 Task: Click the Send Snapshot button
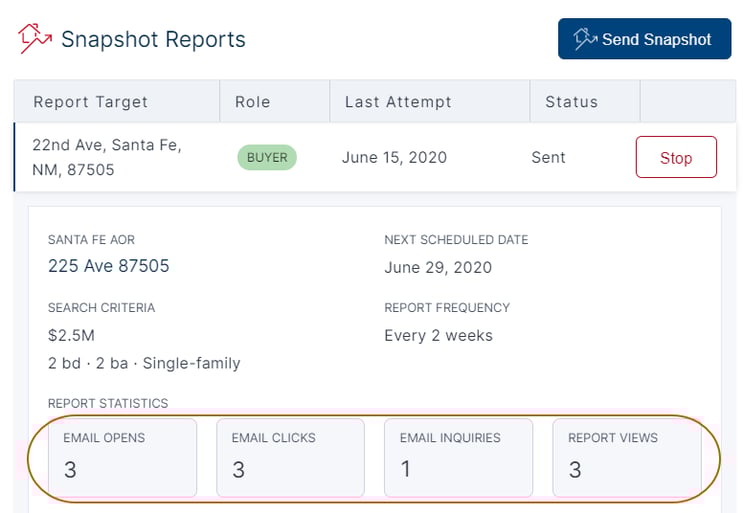click(644, 39)
